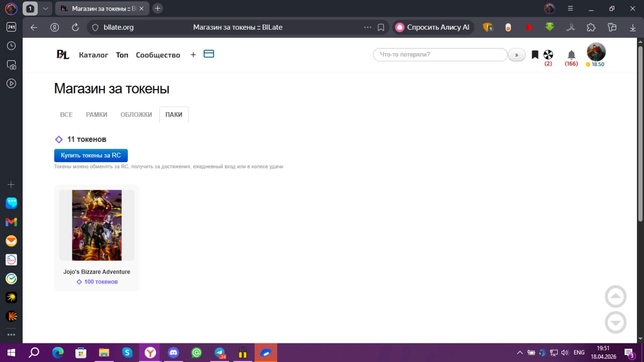The height and width of the screenshot is (362, 644).
Task: Open the Каталог link
Action: click(94, 55)
